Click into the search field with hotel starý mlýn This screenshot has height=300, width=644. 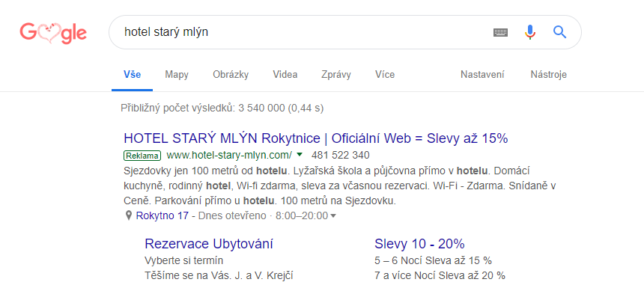coord(300,32)
